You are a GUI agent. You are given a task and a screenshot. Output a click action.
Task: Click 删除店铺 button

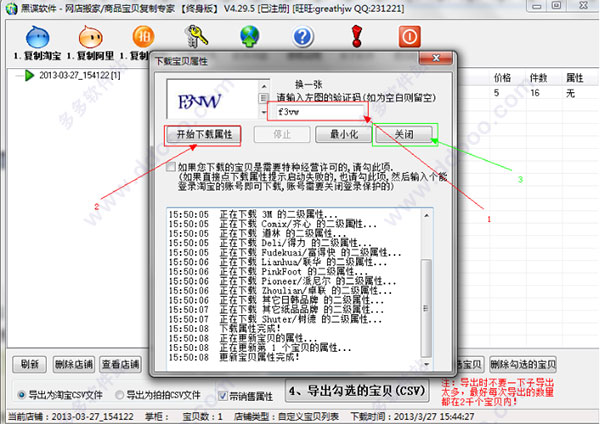click(74, 364)
